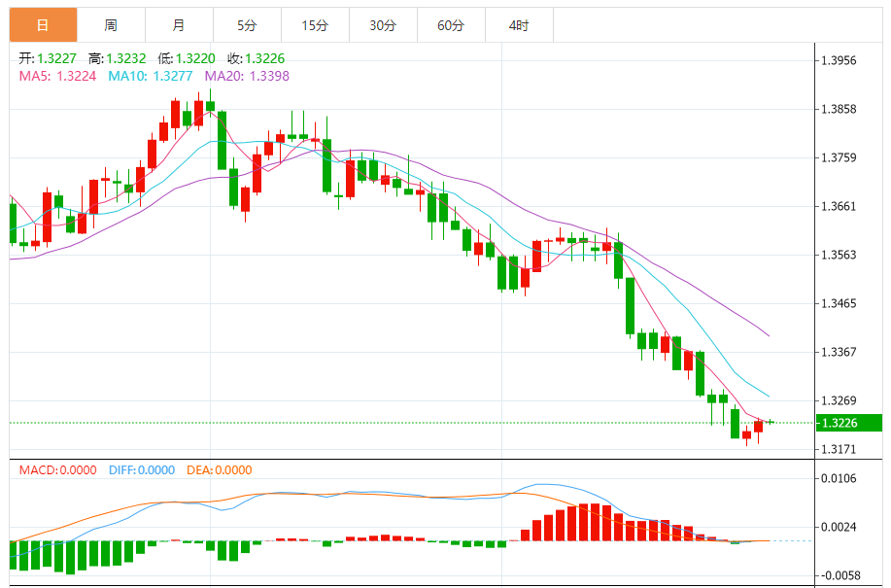Viewport: 891px width, 588px height.
Task: Click the MA20 indicator label
Action: pyautogui.click(x=246, y=76)
